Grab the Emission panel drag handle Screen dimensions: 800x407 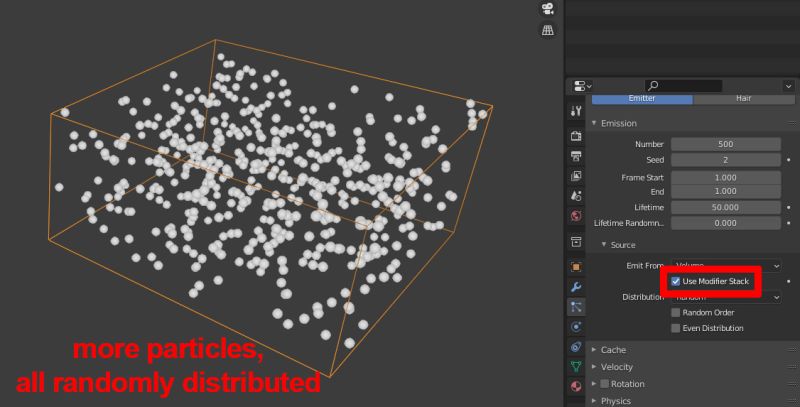(x=791, y=123)
